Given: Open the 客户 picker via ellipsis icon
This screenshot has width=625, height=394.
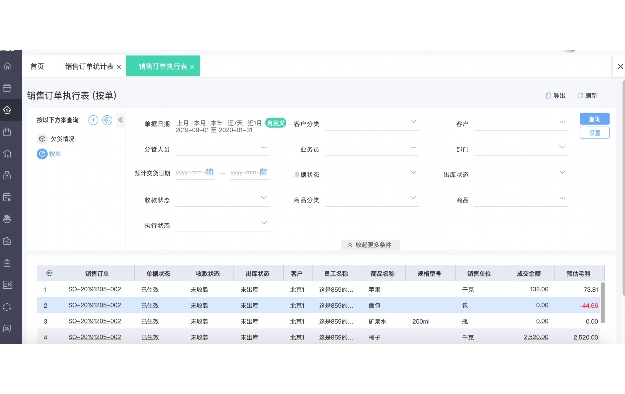Looking at the screenshot, I should (562, 122).
